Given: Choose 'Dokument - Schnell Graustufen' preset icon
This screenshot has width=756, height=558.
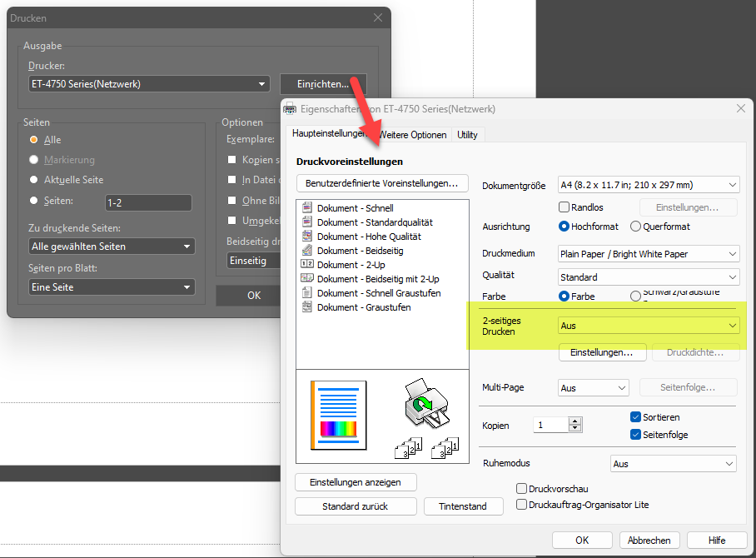Looking at the screenshot, I should 306,293.
